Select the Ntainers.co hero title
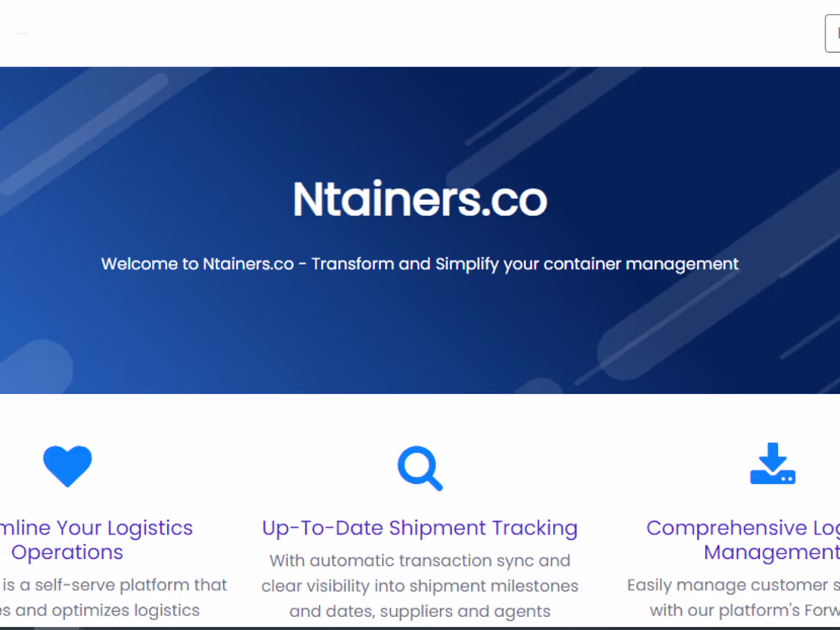840x630 pixels. 420,199
